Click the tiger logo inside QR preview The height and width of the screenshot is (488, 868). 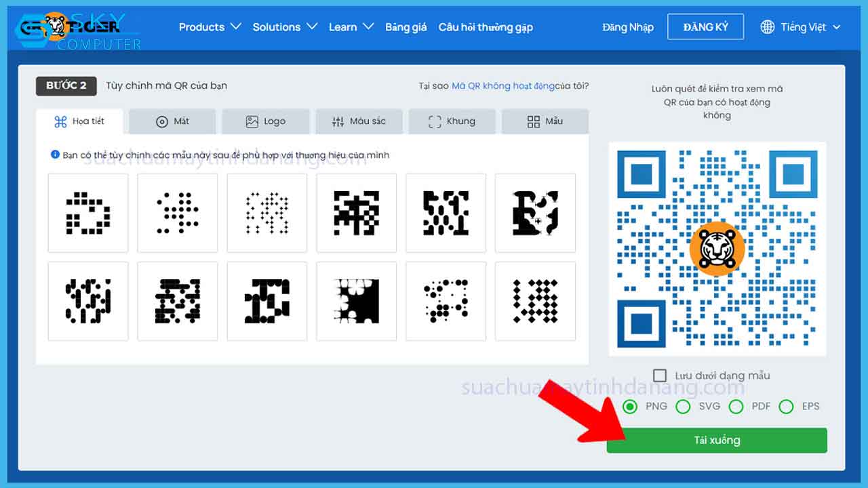coord(717,249)
